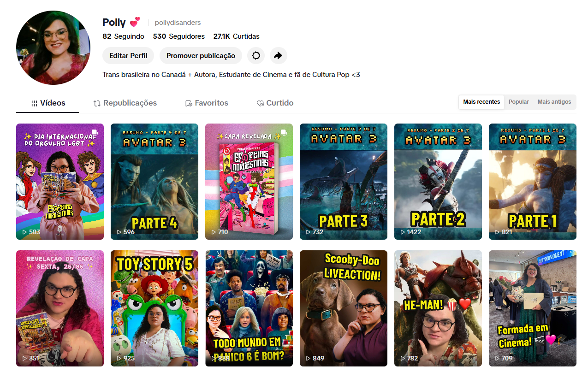This screenshot has height=372, width=588.
Task: Open the Scooby-Doo Liveaction video
Action: pos(344,308)
